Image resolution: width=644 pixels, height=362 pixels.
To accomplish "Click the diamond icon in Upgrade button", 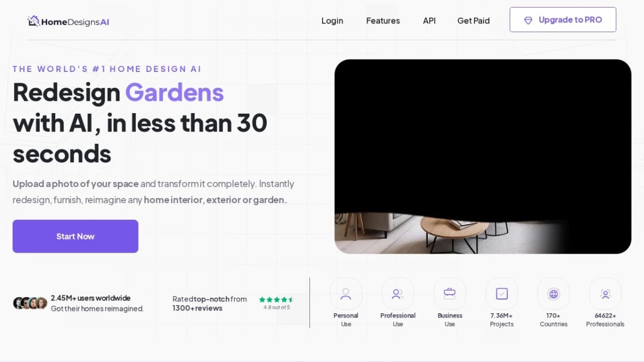I will [x=528, y=20].
